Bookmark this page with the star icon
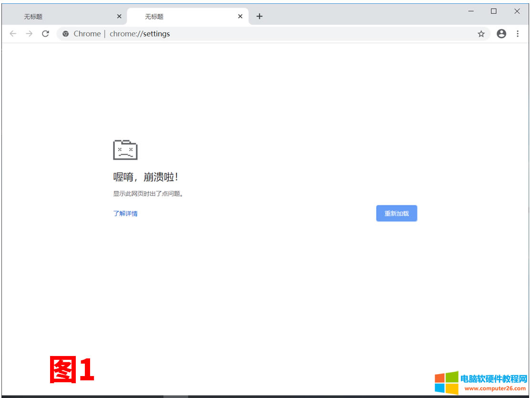Image resolution: width=532 pixels, height=398 pixels. tap(481, 33)
